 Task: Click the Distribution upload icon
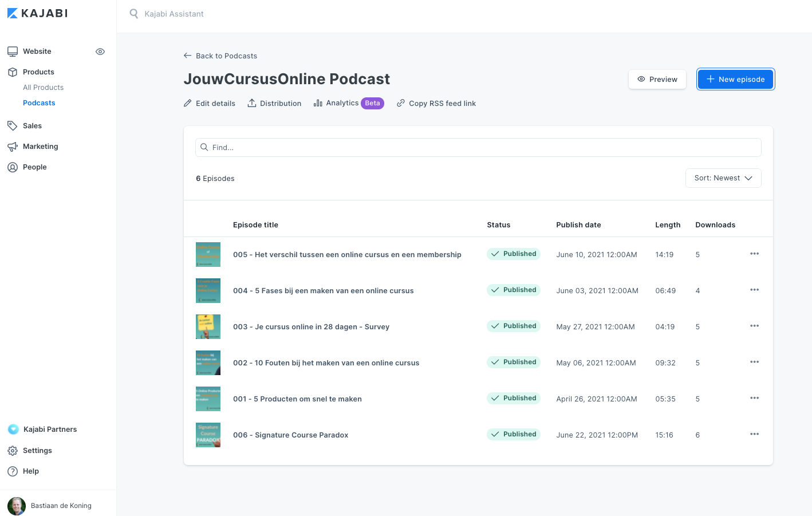252,103
